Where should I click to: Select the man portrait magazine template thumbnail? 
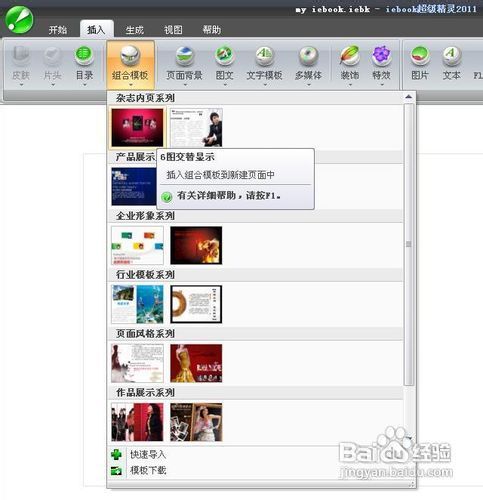pyautogui.click(x=196, y=127)
